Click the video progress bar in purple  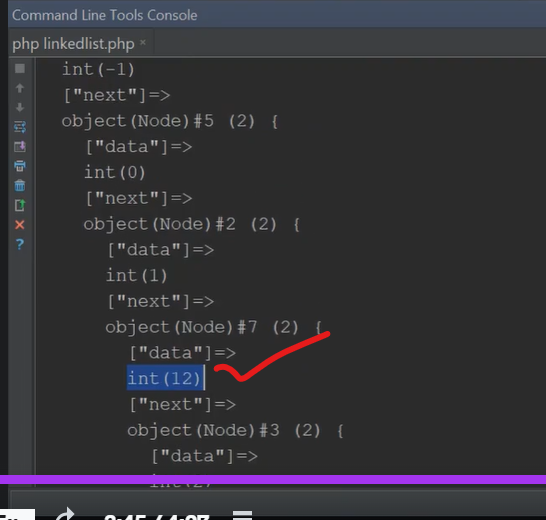click(x=273, y=480)
